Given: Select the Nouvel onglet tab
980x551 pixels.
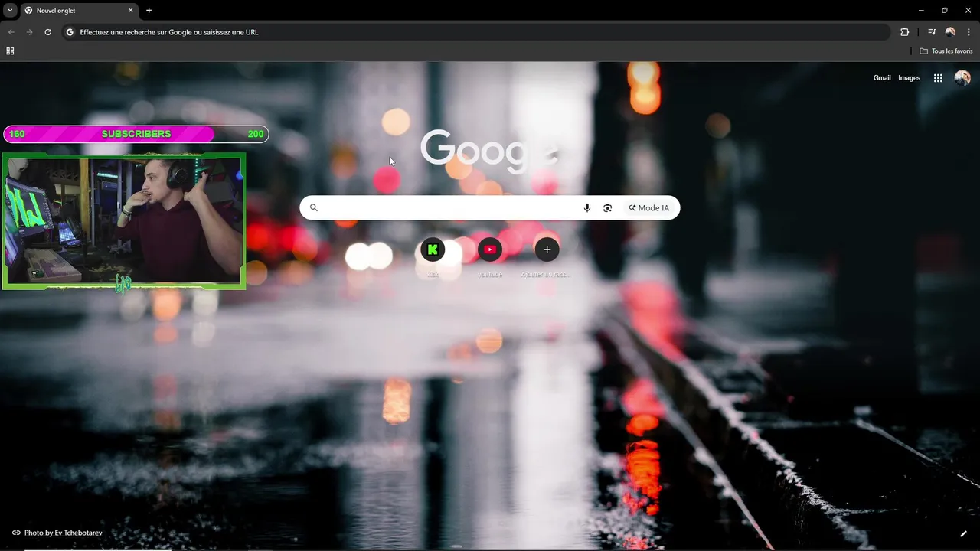Looking at the screenshot, I should pos(79,11).
